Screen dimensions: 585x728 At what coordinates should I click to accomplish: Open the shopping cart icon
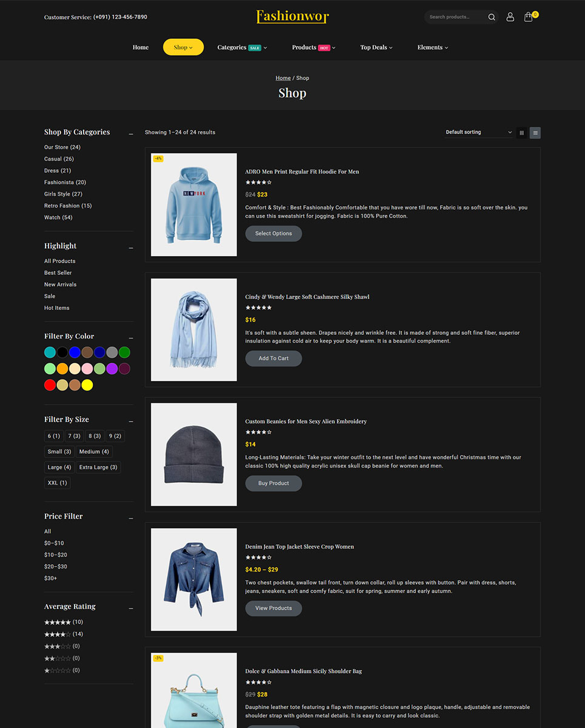pyautogui.click(x=529, y=17)
